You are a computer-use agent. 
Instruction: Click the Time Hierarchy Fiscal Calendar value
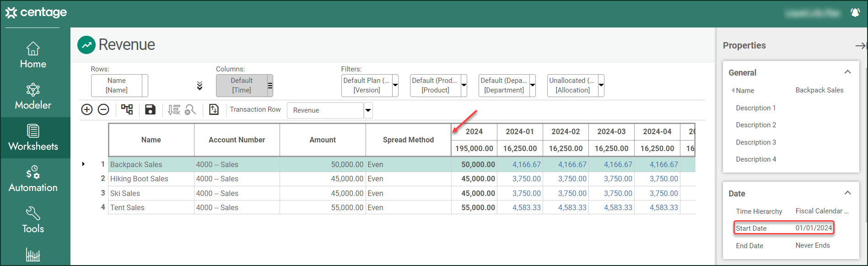(822, 211)
